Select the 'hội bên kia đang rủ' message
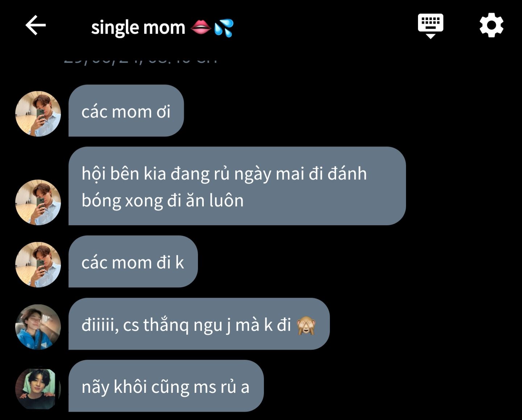The image size is (522, 420). [x=237, y=186]
